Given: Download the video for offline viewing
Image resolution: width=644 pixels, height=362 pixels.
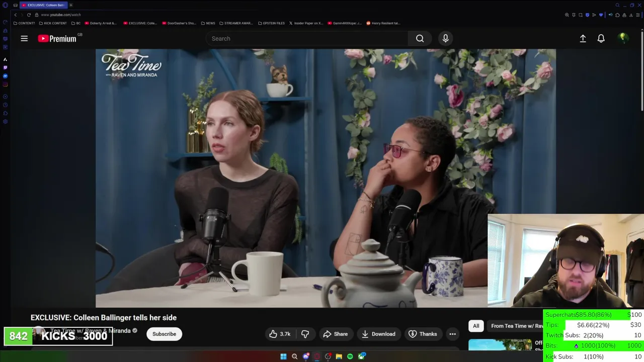Looking at the screenshot, I should (x=378, y=334).
